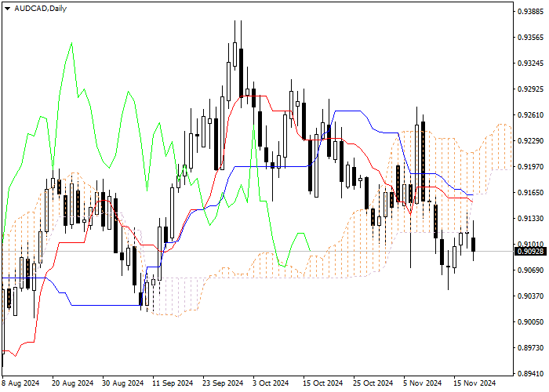Click the 0.91970 price scale label
549x392 pixels.
[x=530, y=166]
